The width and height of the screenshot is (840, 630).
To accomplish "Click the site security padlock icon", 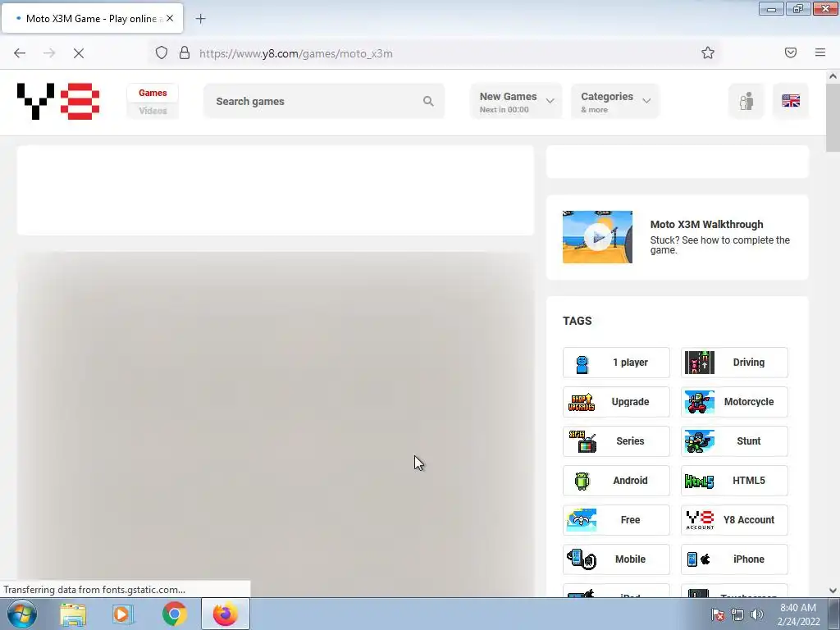I will click(x=185, y=52).
